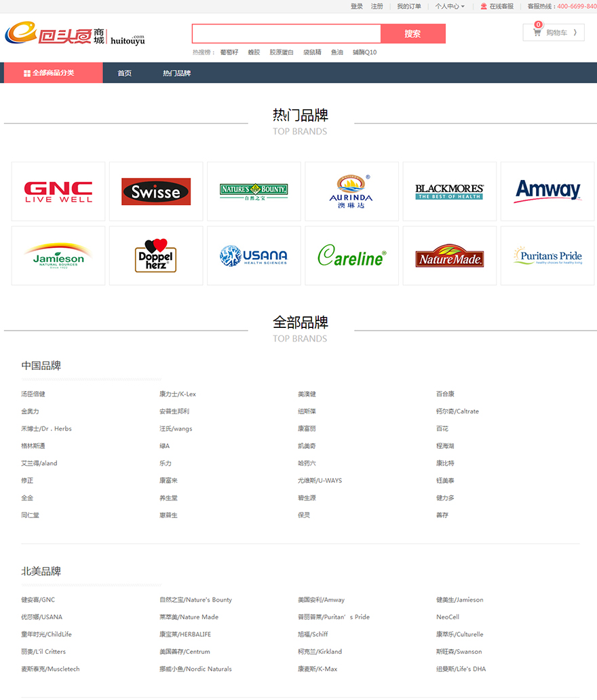Open the 挪威小鱼/Nordic Naturals brand link
597x700 pixels.
pyautogui.click(x=196, y=669)
